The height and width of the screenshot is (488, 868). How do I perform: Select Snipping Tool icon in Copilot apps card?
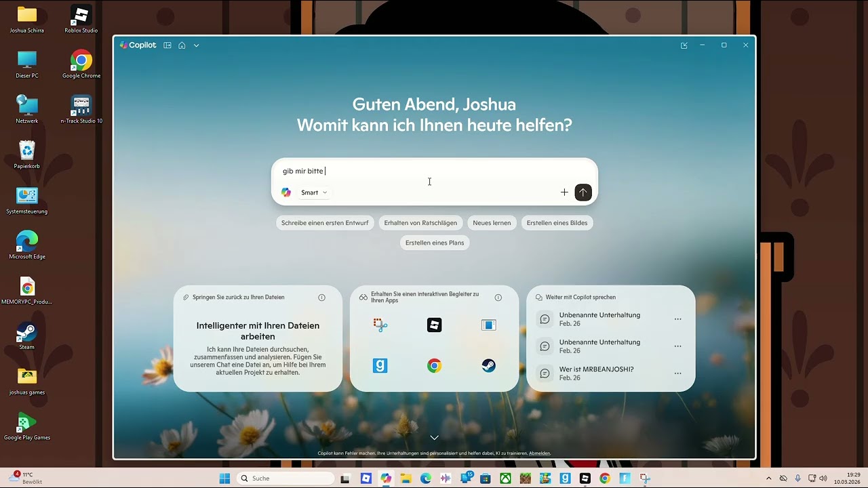[x=380, y=325]
